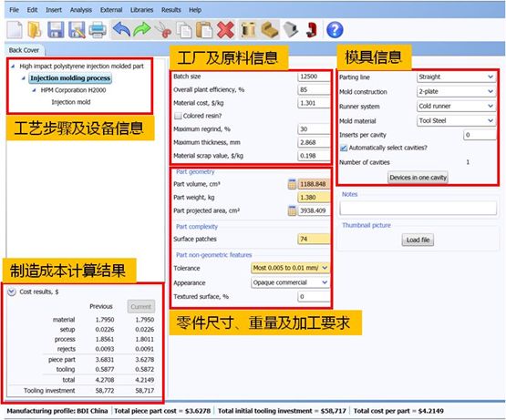Click the Devices in one cavity button
The width and height of the screenshot is (506, 420).
(418, 178)
